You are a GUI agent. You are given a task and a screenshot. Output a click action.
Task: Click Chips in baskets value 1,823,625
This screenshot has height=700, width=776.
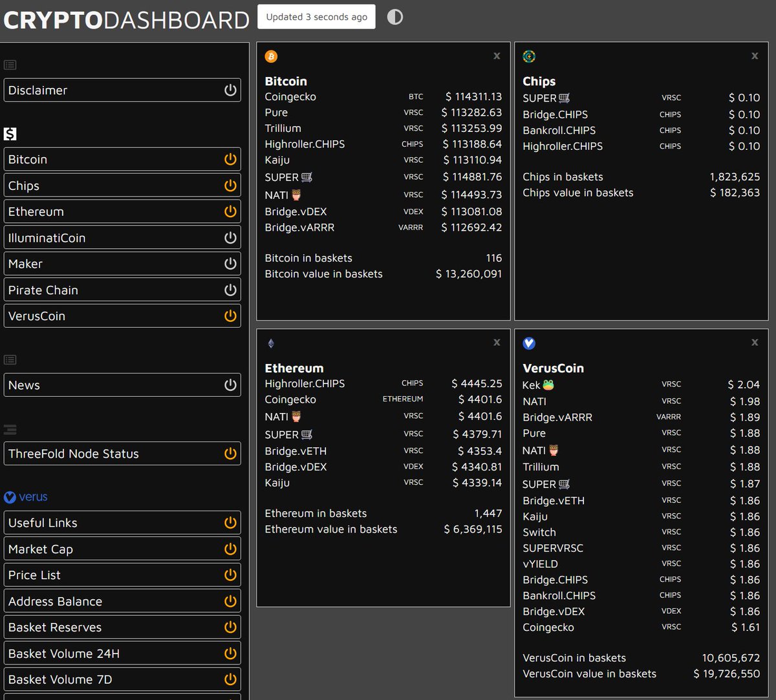tap(735, 177)
